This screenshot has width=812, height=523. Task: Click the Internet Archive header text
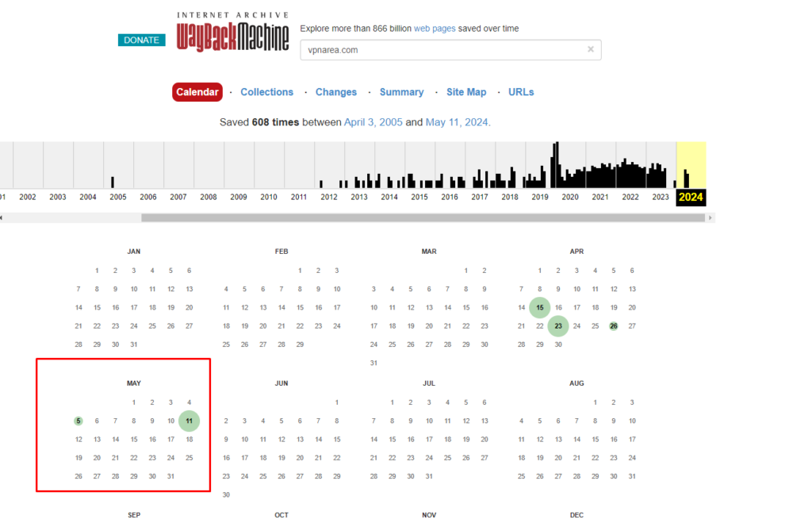pos(232,13)
